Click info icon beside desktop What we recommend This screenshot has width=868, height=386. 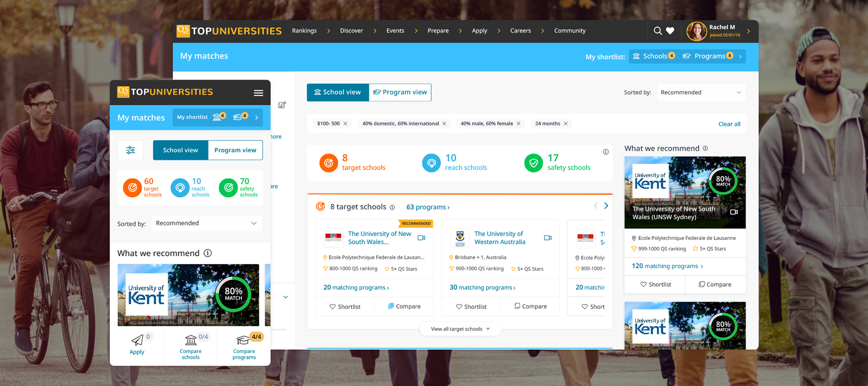point(705,148)
